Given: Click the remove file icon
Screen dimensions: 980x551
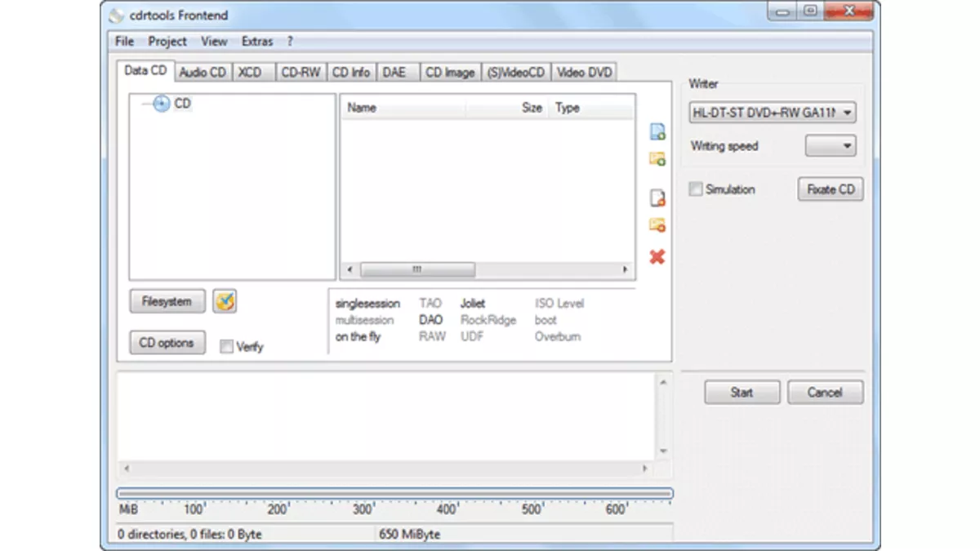Looking at the screenshot, I should pos(657,198).
